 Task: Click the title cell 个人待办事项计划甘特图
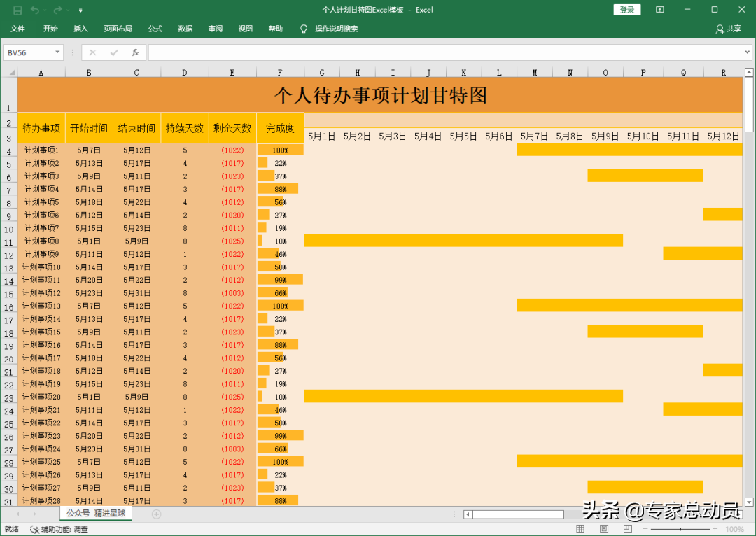(380, 95)
